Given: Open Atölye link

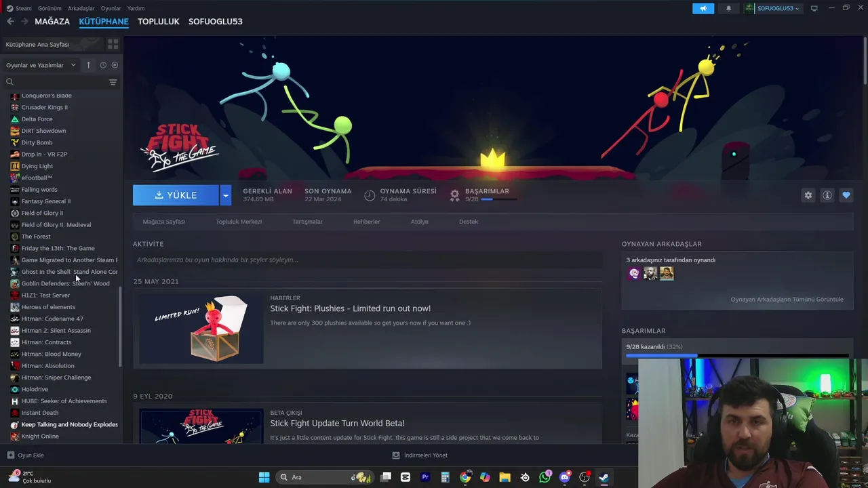Looking at the screenshot, I should pyautogui.click(x=419, y=222).
